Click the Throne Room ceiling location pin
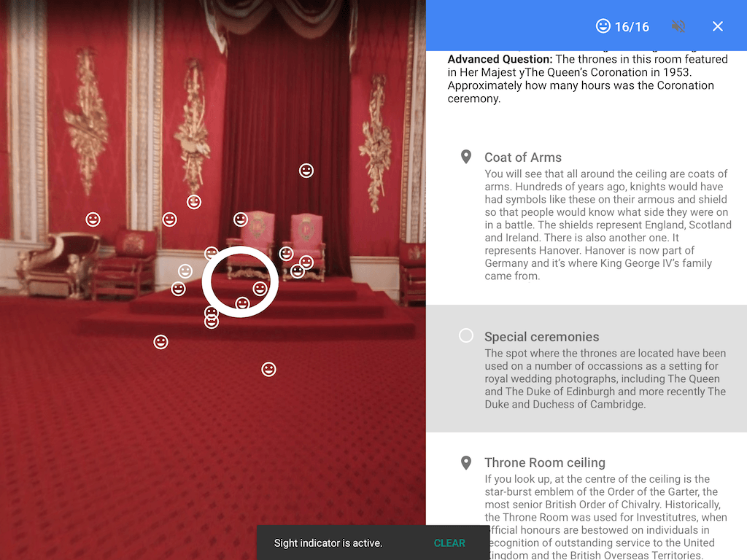747x560 pixels. pyautogui.click(x=466, y=462)
